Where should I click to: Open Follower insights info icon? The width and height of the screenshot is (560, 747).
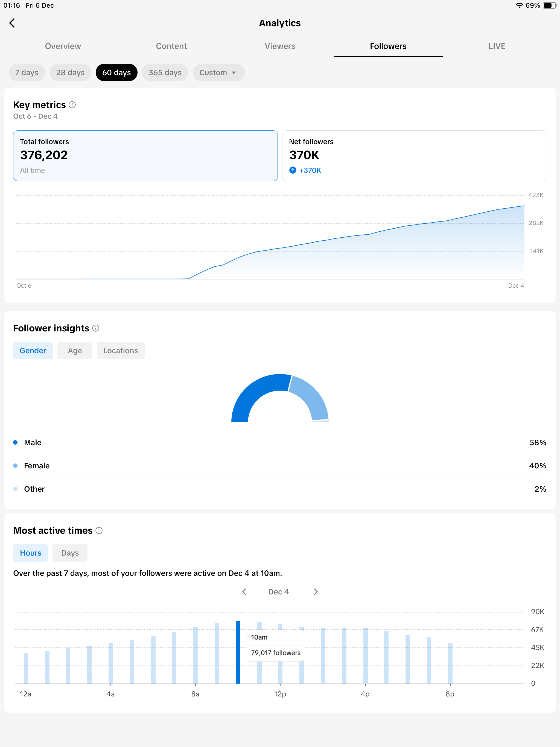coord(96,328)
